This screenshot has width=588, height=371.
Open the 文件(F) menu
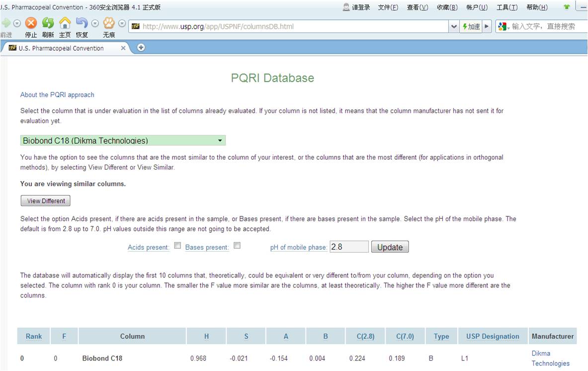click(388, 7)
